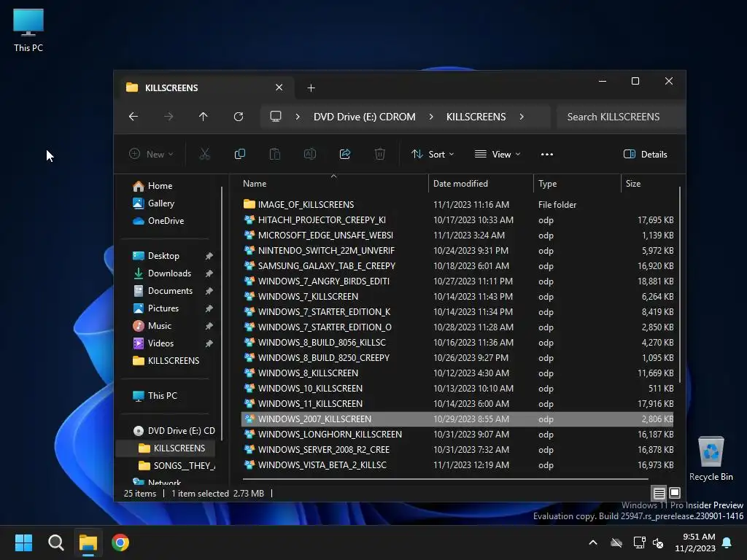Viewport: 747px width, 560px height.
Task: Toggle the Details pane
Action: 646,155
